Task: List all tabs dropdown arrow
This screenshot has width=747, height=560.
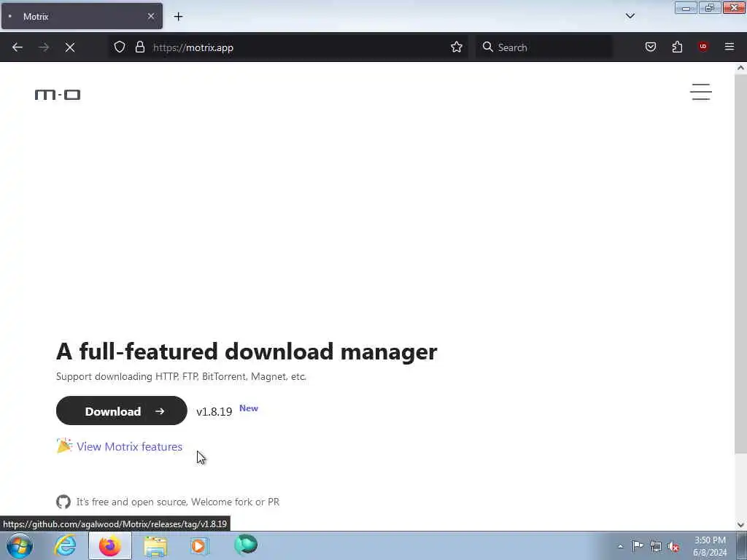Action: 630,16
